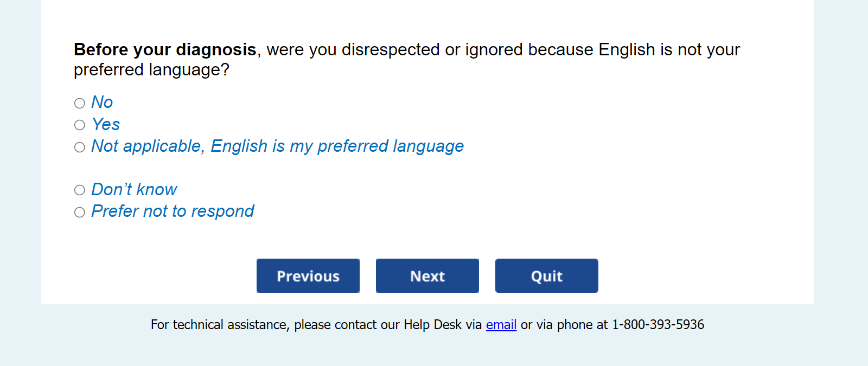Open the Help Desk email link
The image size is (868, 366).
pos(501,325)
